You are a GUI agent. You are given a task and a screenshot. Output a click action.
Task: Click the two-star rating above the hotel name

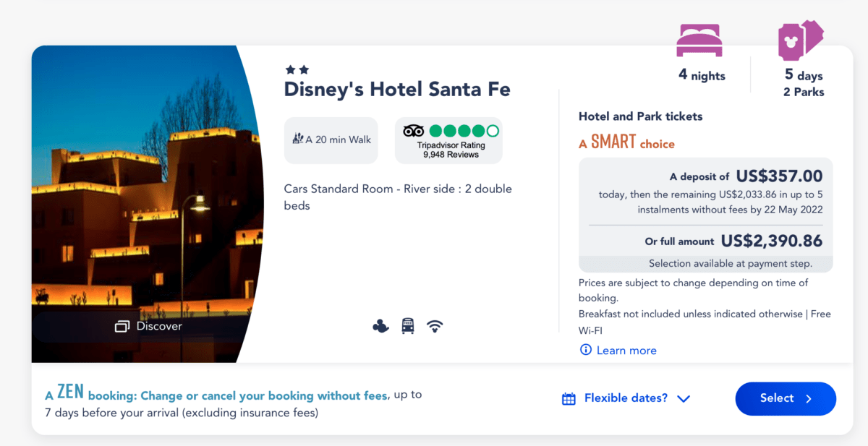(297, 69)
